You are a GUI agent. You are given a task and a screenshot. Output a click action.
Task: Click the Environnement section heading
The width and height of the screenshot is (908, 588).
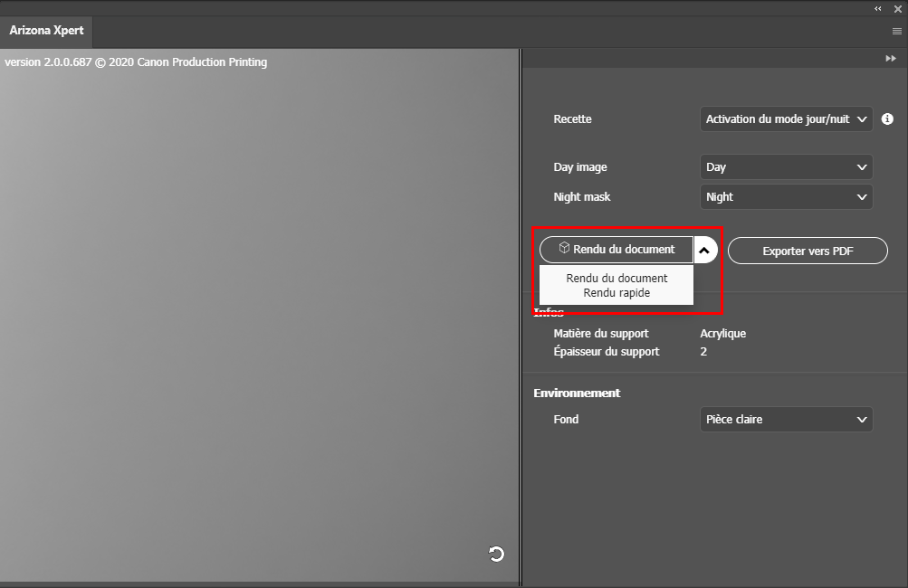click(x=577, y=393)
